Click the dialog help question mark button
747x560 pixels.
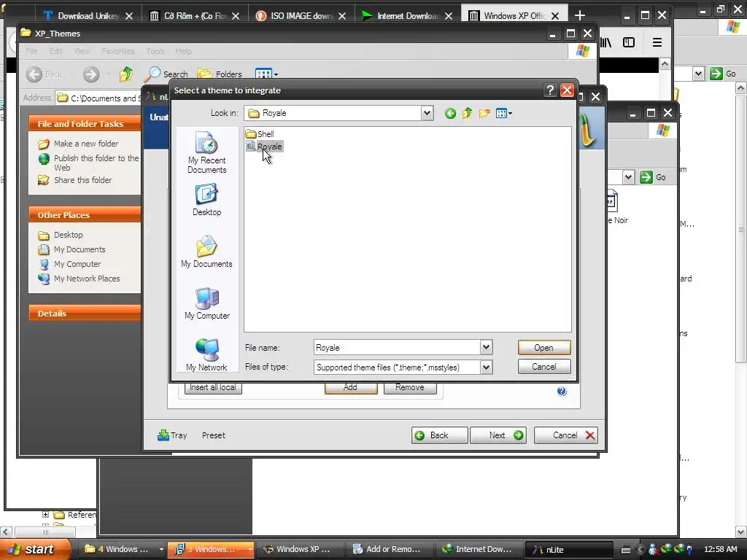click(550, 90)
